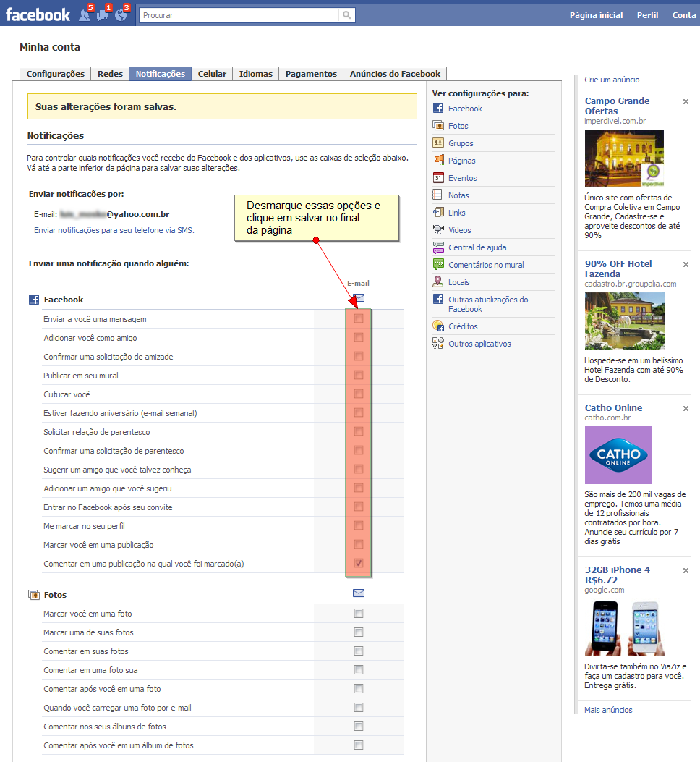Image resolution: width=700 pixels, height=762 pixels.
Task: Click the Locais pin icon
Action: click(438, 282)
